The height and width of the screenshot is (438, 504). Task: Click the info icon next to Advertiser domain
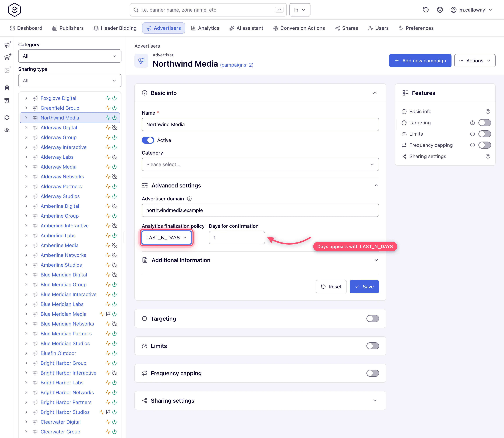tap(189, 199)
